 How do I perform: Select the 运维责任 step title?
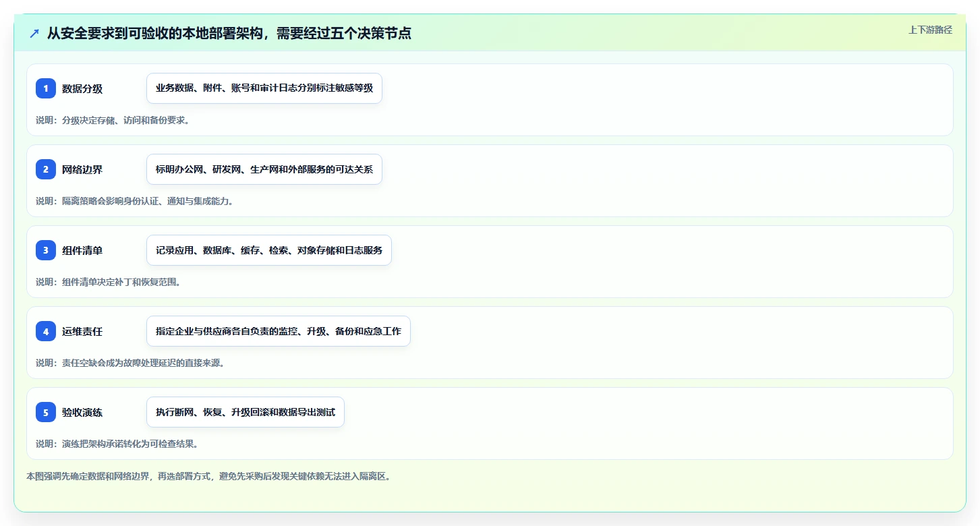click(x=82, y=331)
